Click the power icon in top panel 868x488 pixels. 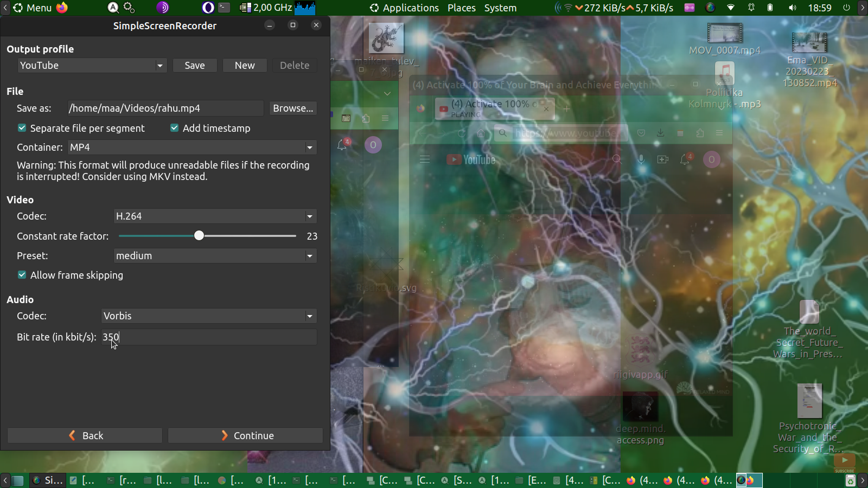[846, 8]
